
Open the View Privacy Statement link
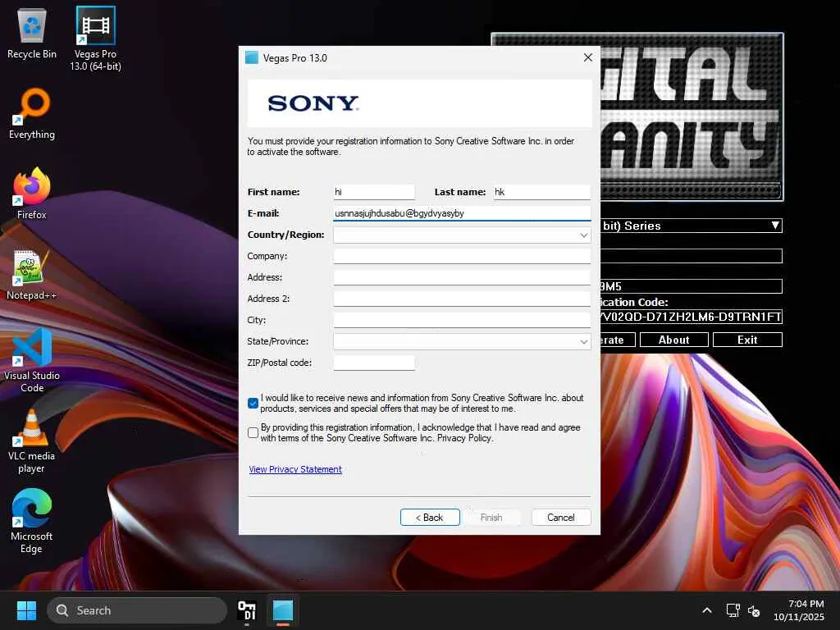pyautogui.click(x=295, y=469)
